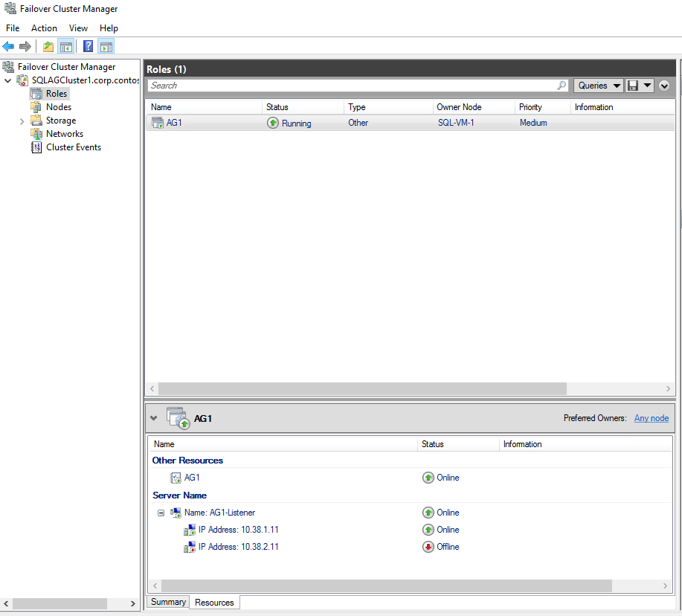The image size is (682, 616).
Task: Click the Failover Cluster Manager root tree icon
Action: (8, 66)
